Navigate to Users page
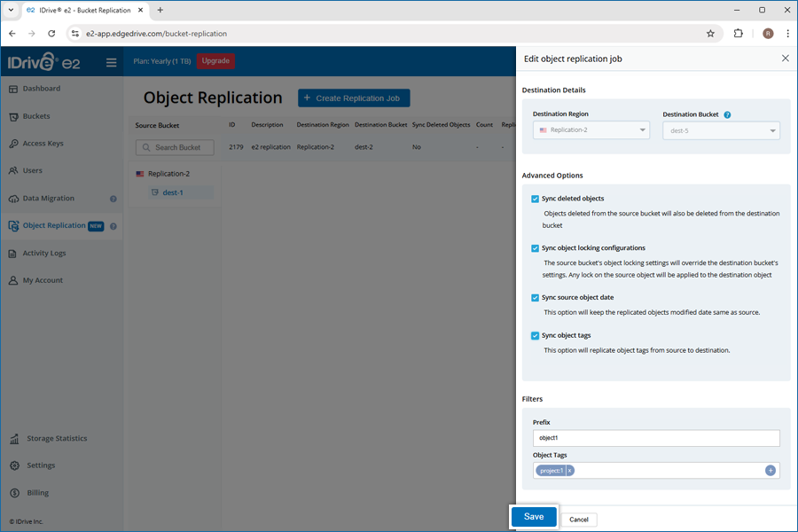This screenshot has height=532, width=798. 32,170
